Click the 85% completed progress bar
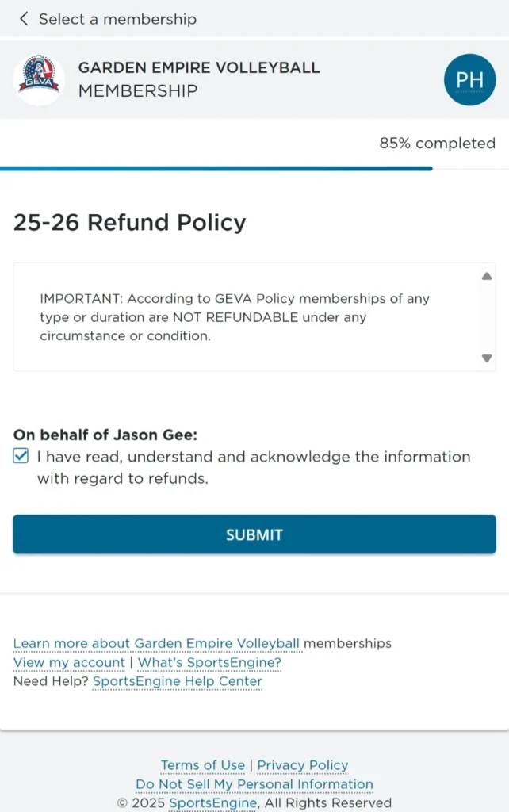Viewport: 509px width, 812px height. (216, 168)
